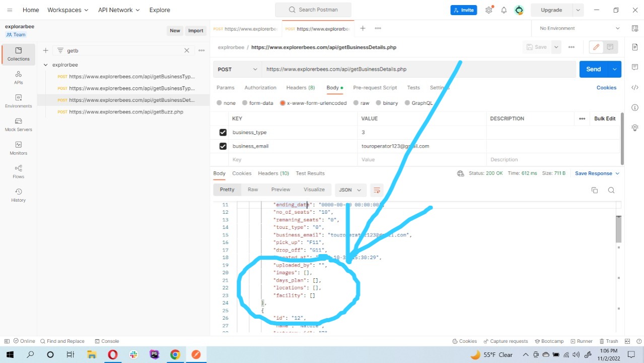Open the Flows sidebar panel
The width and height of the screenshot is (644, 363).
click(x=19, y=172)
